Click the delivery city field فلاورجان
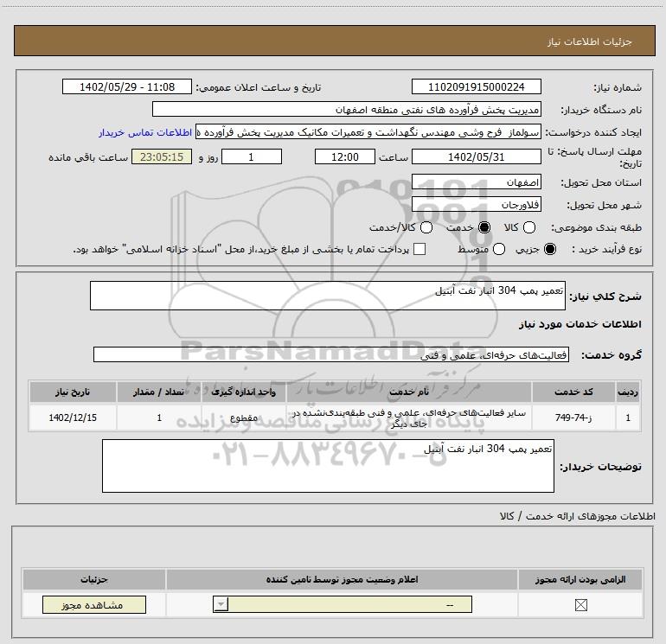666x644 pixels. 476,205
